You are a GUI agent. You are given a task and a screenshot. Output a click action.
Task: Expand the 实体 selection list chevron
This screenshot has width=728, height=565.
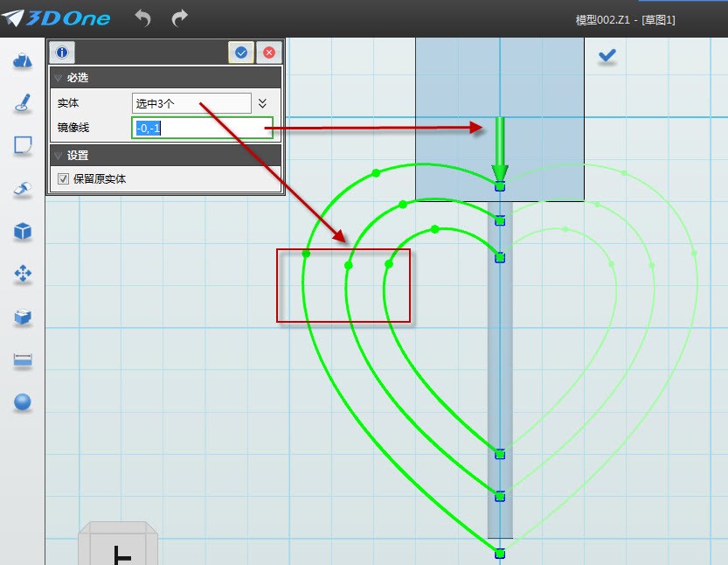click(262, 103)
